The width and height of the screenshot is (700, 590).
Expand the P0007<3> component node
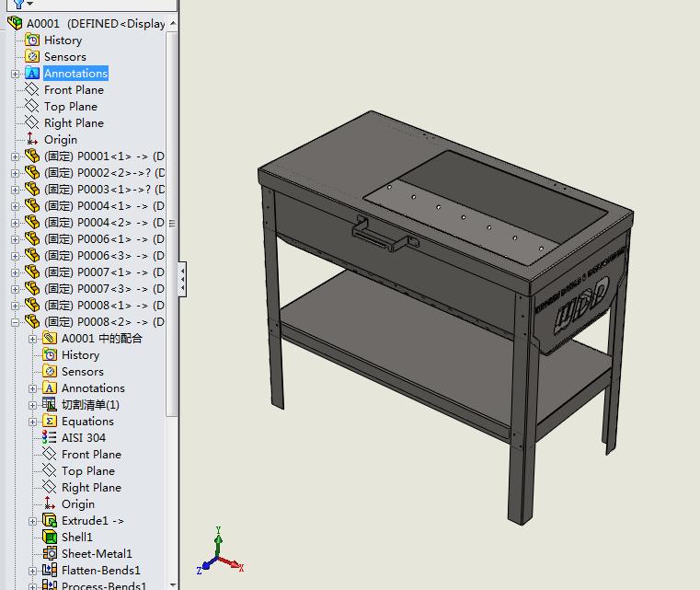tap(16, 289)
